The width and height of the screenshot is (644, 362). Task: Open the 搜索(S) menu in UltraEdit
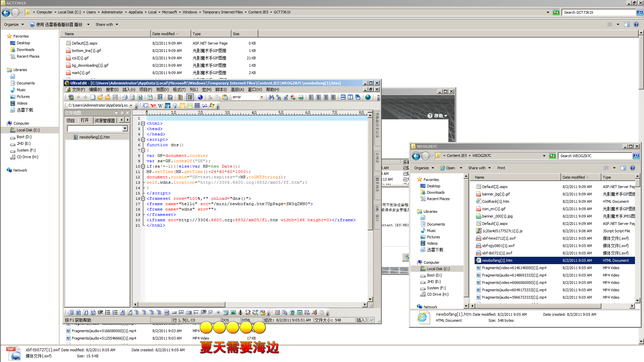(112, 89)
